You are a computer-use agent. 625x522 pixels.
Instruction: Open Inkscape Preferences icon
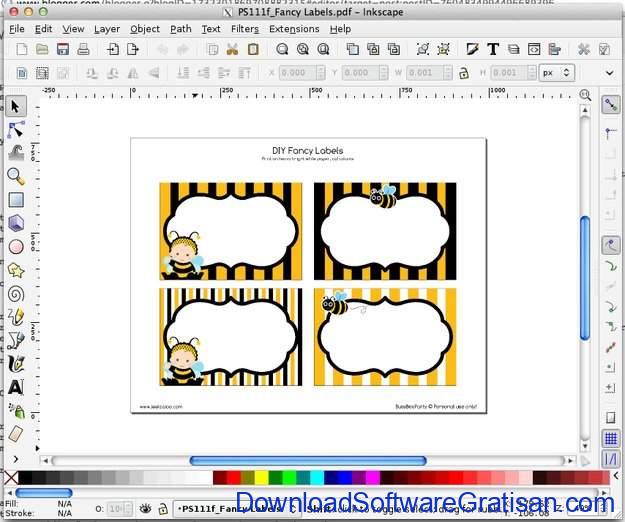(x=584, y=49)
